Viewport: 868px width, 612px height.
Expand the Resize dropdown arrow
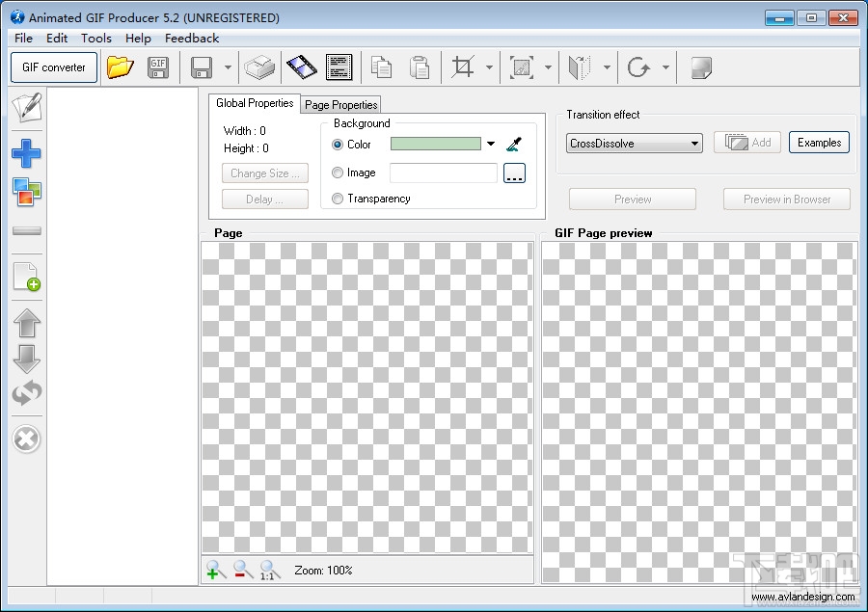pyautogui.click(x=548, y=67)
